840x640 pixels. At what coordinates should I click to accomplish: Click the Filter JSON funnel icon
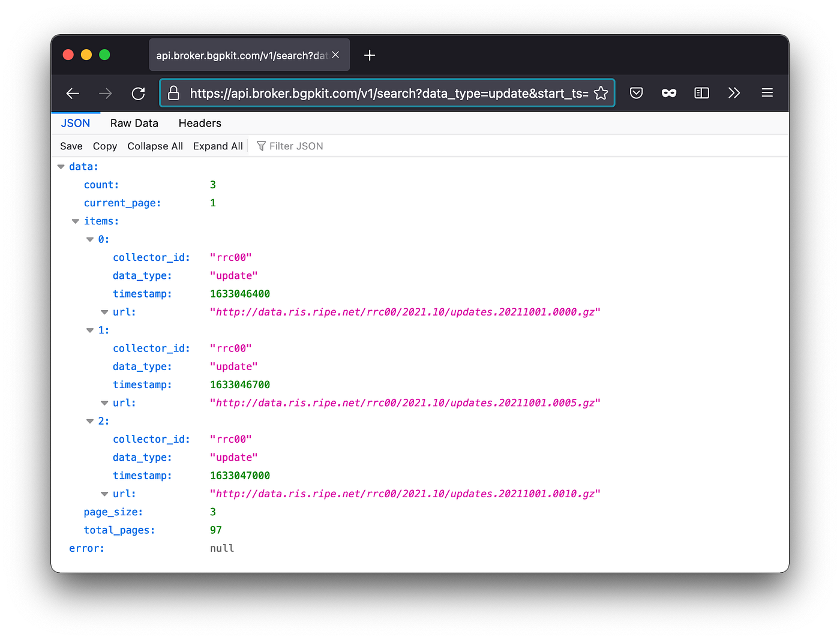pos(261,146)
